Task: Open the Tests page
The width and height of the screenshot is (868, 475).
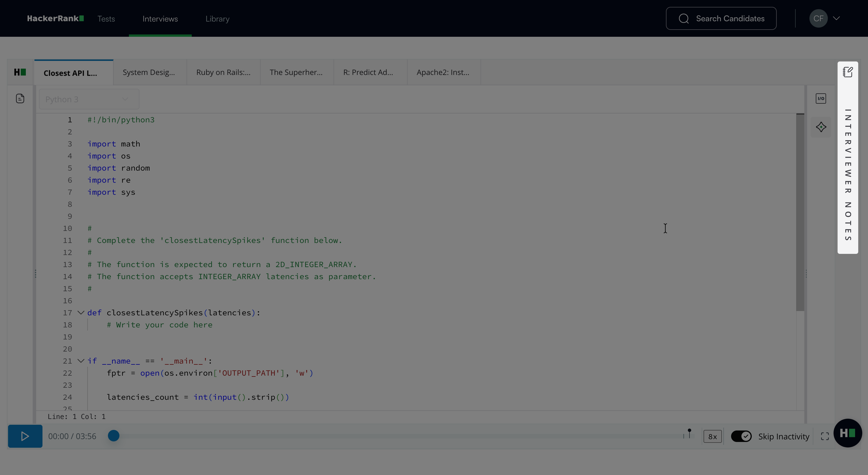Action: coord(106,19)
